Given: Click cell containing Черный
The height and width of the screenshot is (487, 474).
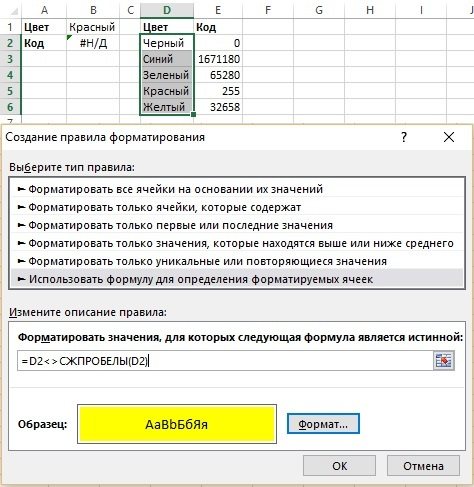Looking at the screenshot, I should 167,43.
